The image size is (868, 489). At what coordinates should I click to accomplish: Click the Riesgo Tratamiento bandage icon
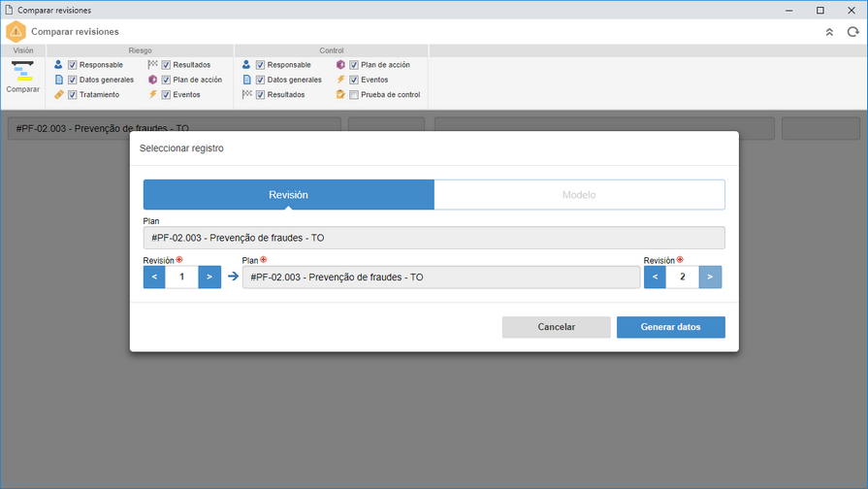59,95
